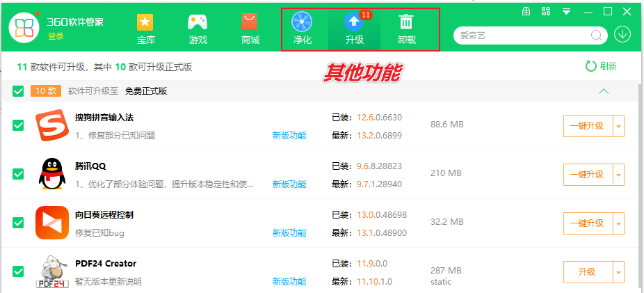Click installed version 11.9.0.0 text
Viewport: 644px width, 293px height.
tap(371, 263)
